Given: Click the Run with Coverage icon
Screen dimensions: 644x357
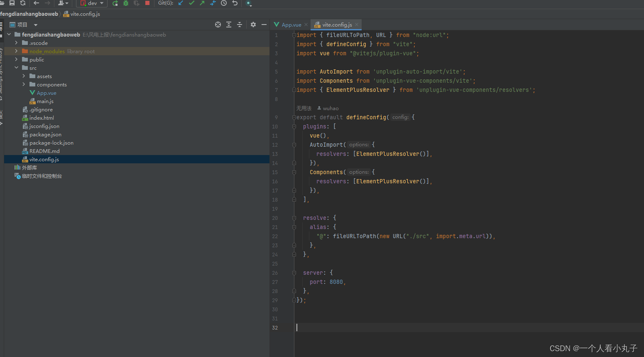Looking at the screenshot, I should [x=137, y=3].
